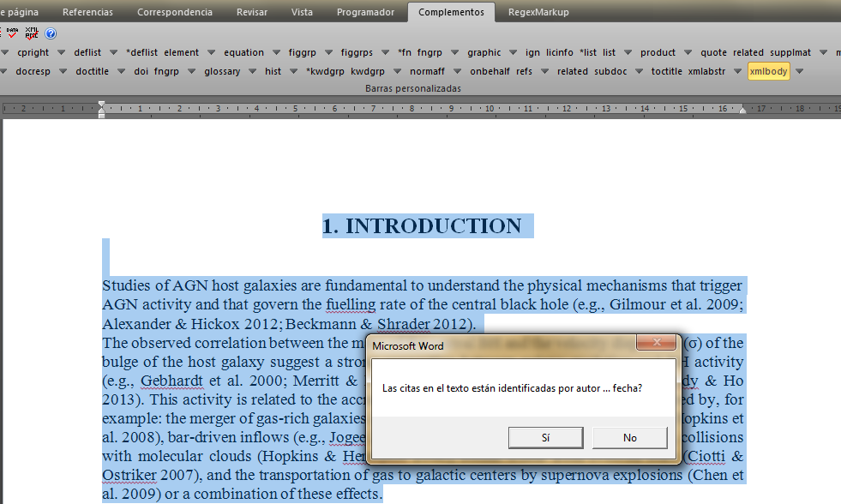Click the XML PMC check icon
This screenshot has width=841, height=504.
tap(32, 33)
